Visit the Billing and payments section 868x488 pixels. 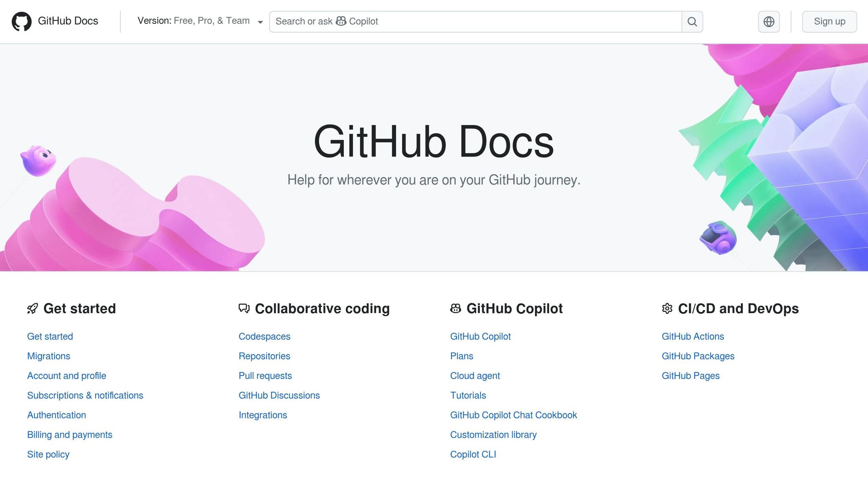click(x=70, y=434)
